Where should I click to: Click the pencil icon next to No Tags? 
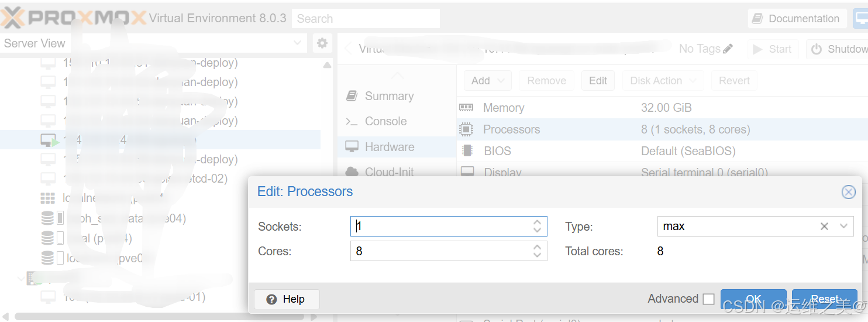pos(728,49)
